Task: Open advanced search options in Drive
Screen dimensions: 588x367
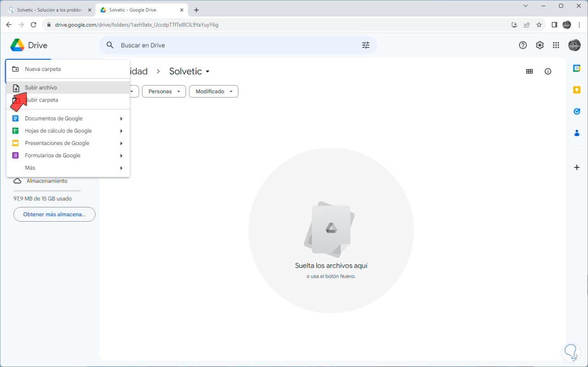Action: tap(366, 45)
